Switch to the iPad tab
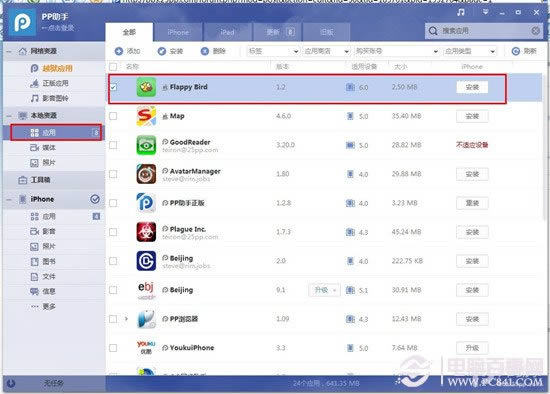 227,32
